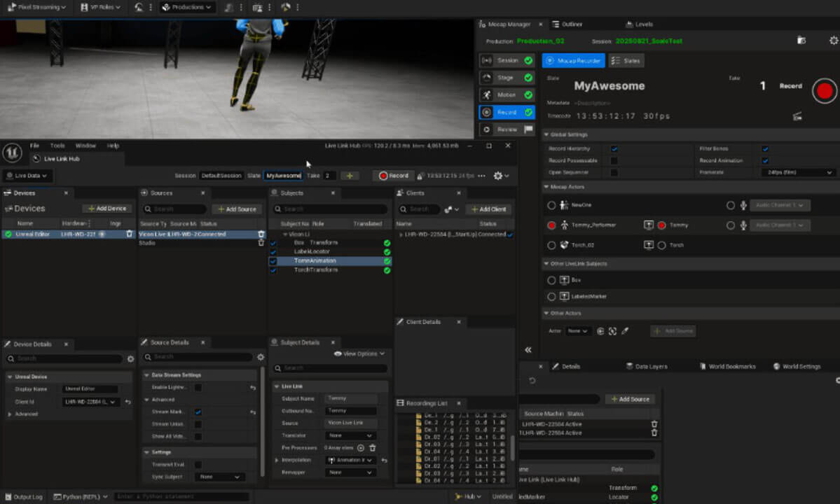Click Add Device button
This screenshot has height=504, width=840.
coord(107,209)
